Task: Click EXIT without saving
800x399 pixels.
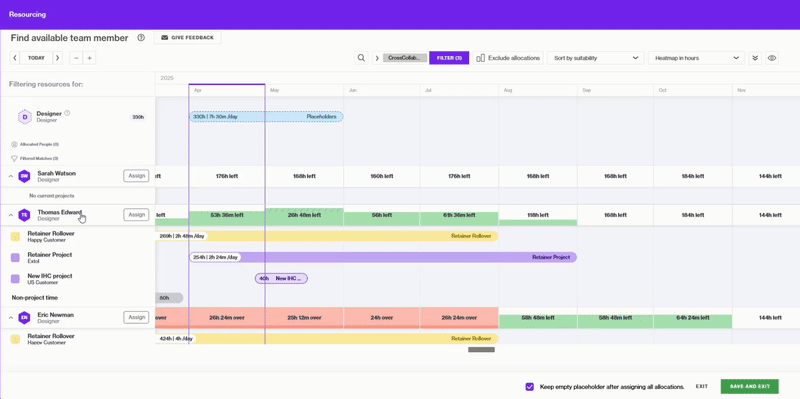Action: pyautogui.click(x=702, y=387)
